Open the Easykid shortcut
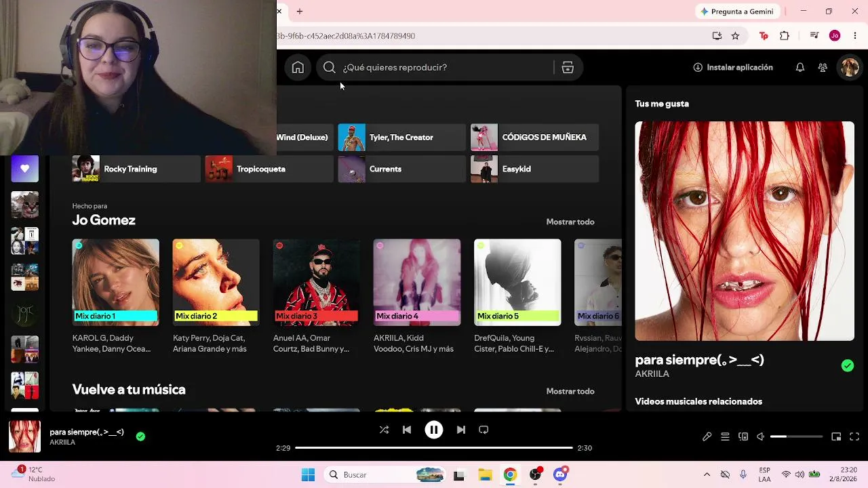 point(535,169)
